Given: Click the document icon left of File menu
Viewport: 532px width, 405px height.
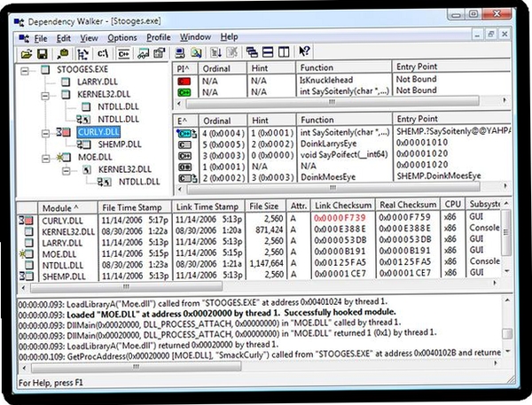Looking at the screenshot, I should click(x=24, y=39).
